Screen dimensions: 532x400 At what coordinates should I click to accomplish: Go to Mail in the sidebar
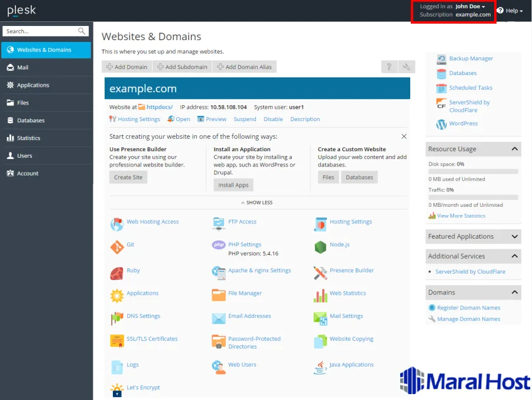pos(22,67)
